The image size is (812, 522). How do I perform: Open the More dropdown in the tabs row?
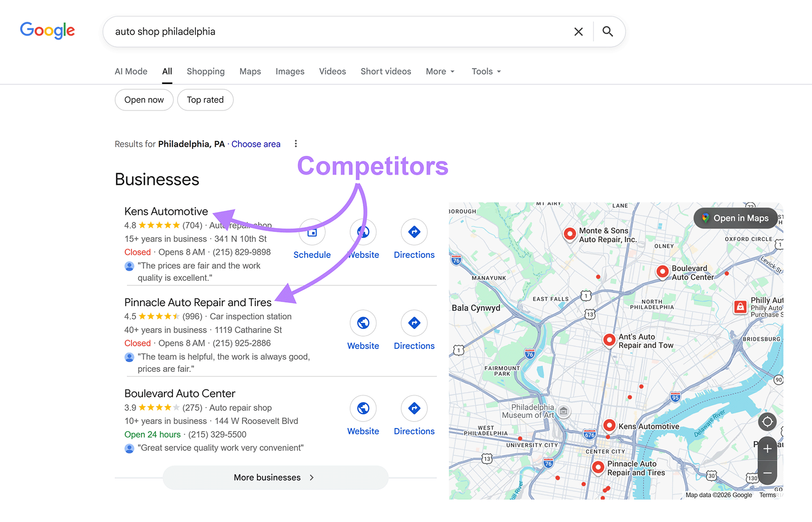[439, 71]
